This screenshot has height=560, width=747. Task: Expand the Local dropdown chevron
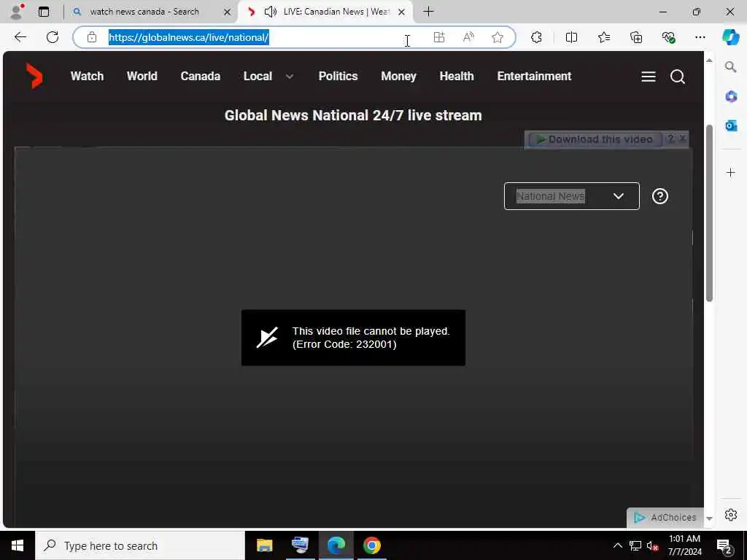pos(290,77)
